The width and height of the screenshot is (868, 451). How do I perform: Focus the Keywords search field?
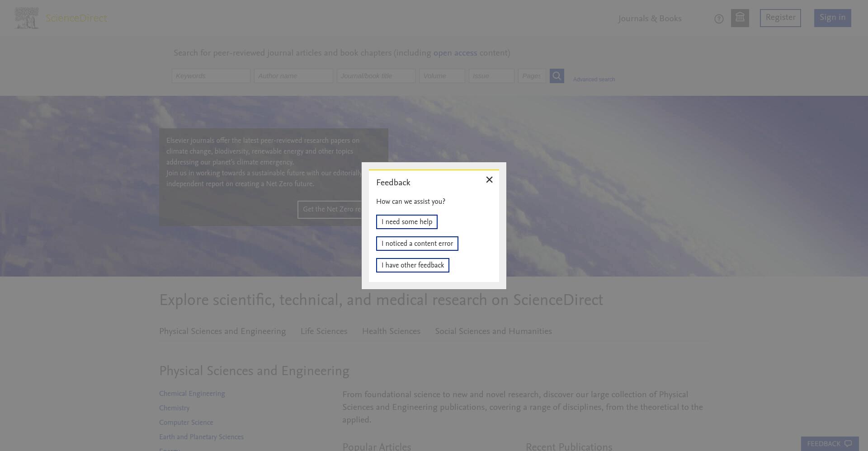point(211,76)
